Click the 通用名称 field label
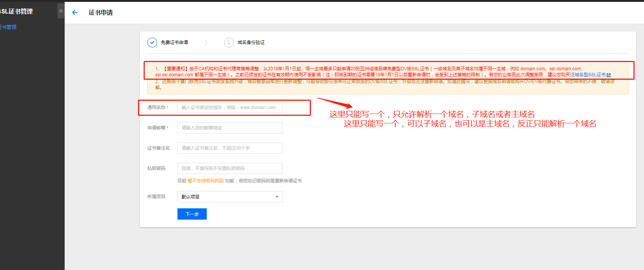Image resolution: width=644 pixels, height=270 pixels. [156, 108]
